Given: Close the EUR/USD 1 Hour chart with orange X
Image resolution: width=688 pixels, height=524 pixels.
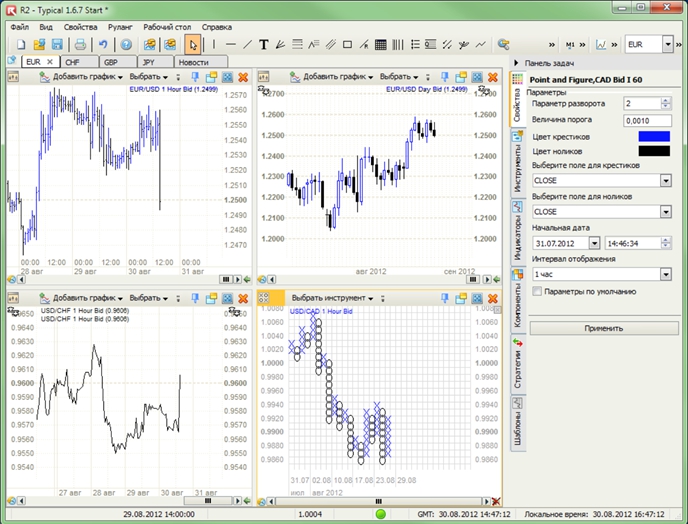Looking at the screenshot, I should point(242,77).
